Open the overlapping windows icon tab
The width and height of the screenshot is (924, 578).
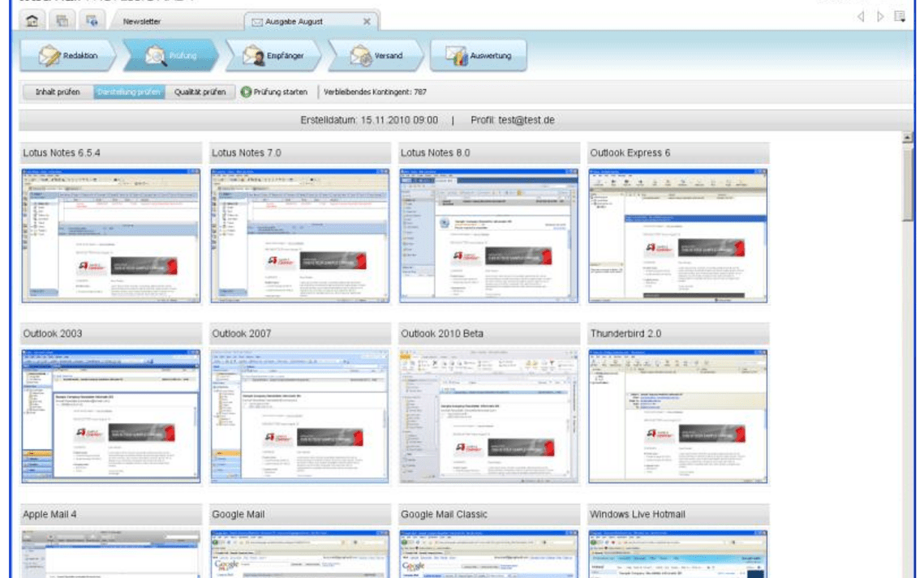coord(62,20)
